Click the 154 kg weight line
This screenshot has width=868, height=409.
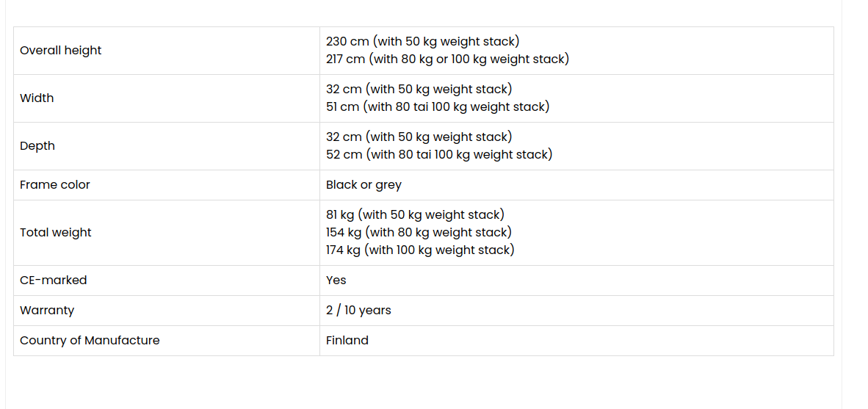[419, 233]
